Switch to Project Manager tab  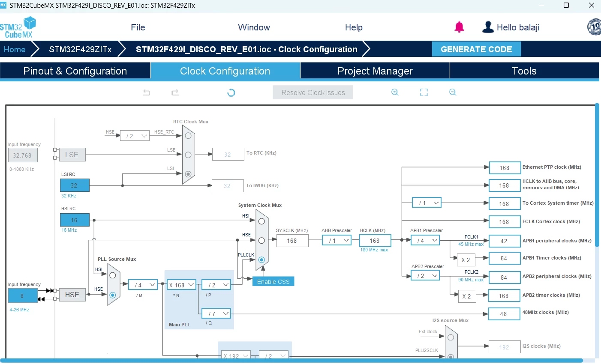(375, 71)
